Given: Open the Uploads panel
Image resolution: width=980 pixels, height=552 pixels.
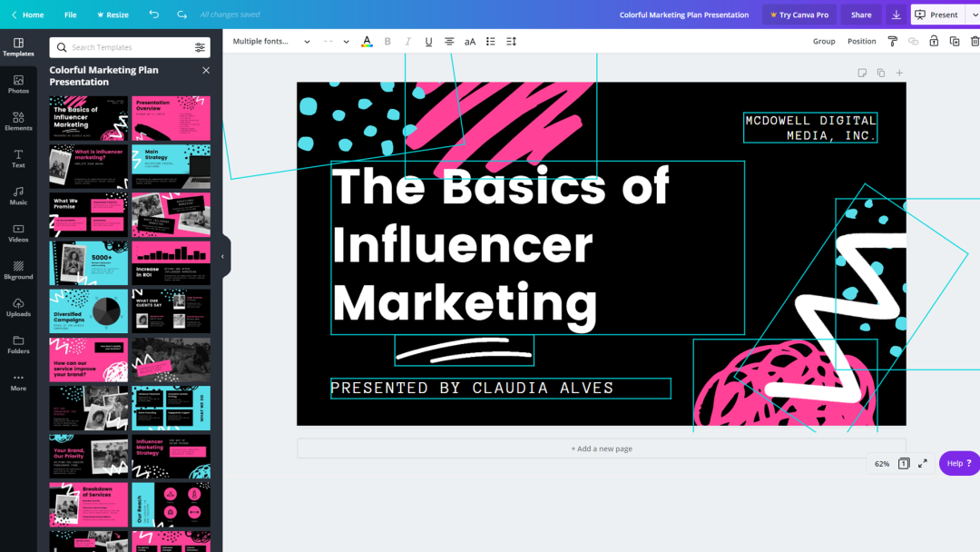Looking at the screenshot, I should [x=18, y=308].
